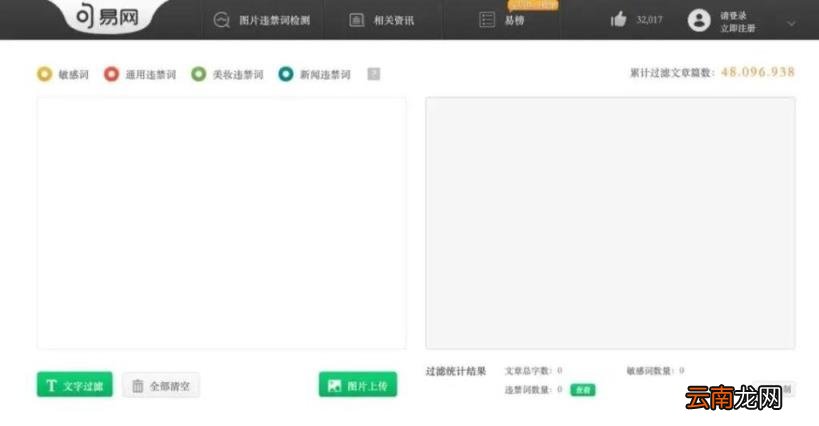Image resolution: width=819 pixels, height=426 pixels.
Task: Click the 违禁词数量 statistic
Action: 533,389
